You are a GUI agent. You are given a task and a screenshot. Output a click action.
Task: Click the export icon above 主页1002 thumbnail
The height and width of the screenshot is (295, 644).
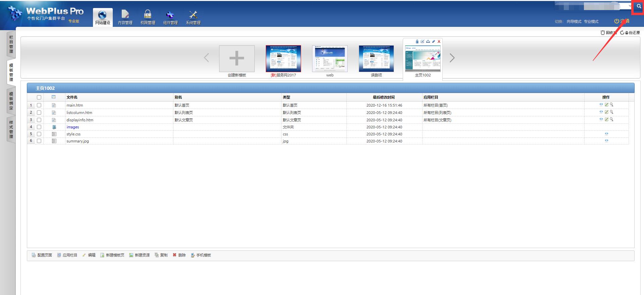pyautogui.click(x=428, y=42)
